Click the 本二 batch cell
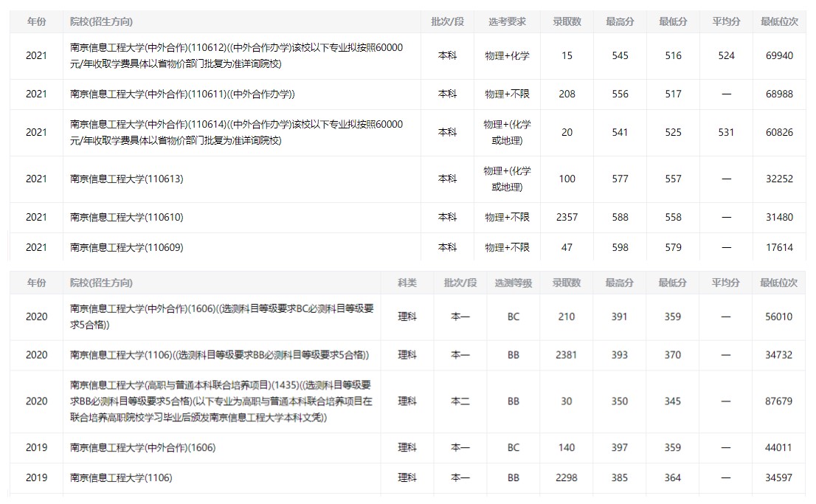 pos(460,401)
